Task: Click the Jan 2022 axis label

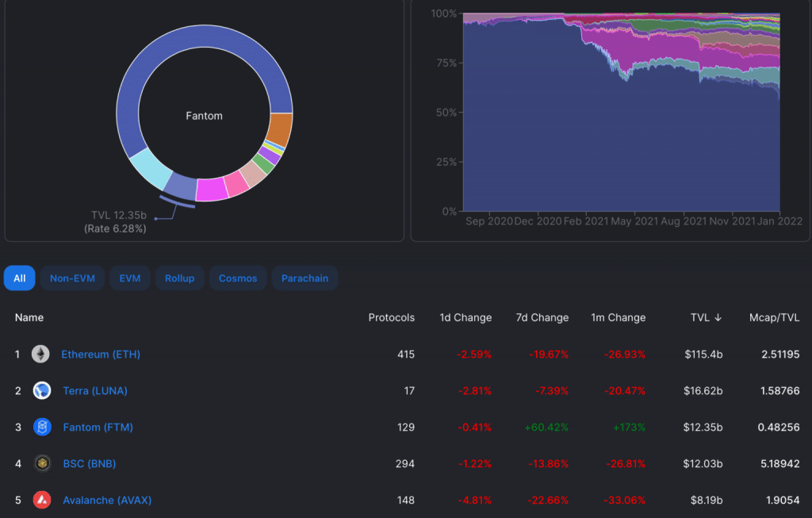Action: (x=779, y=221)
